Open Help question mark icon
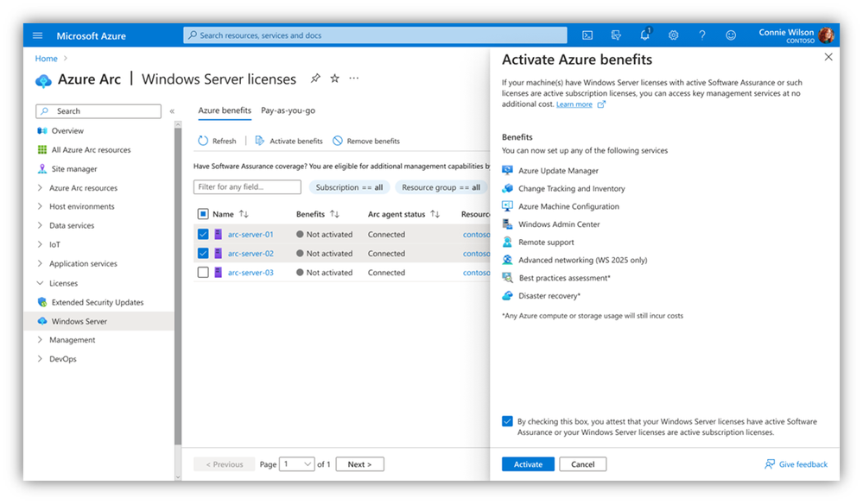This screenshot has height=504, width=863. pos(701,35)
